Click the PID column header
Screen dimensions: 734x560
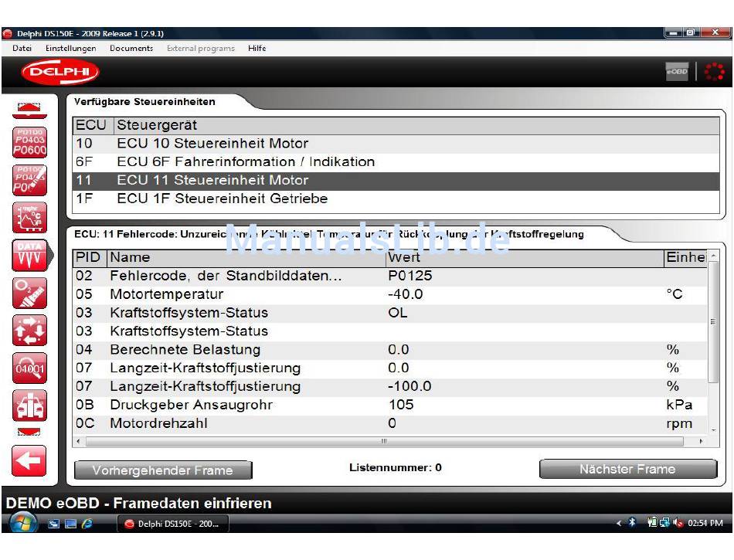click(90, 258)
